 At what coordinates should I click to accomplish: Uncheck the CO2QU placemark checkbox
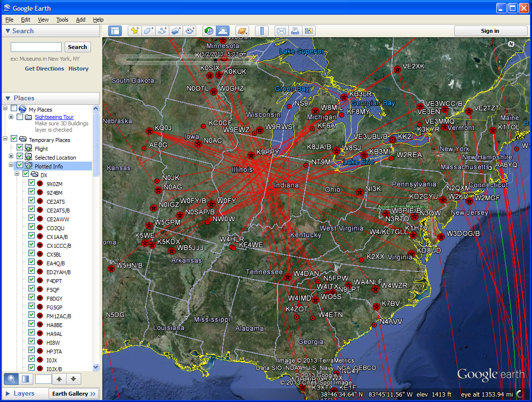(x=31, y=227)
